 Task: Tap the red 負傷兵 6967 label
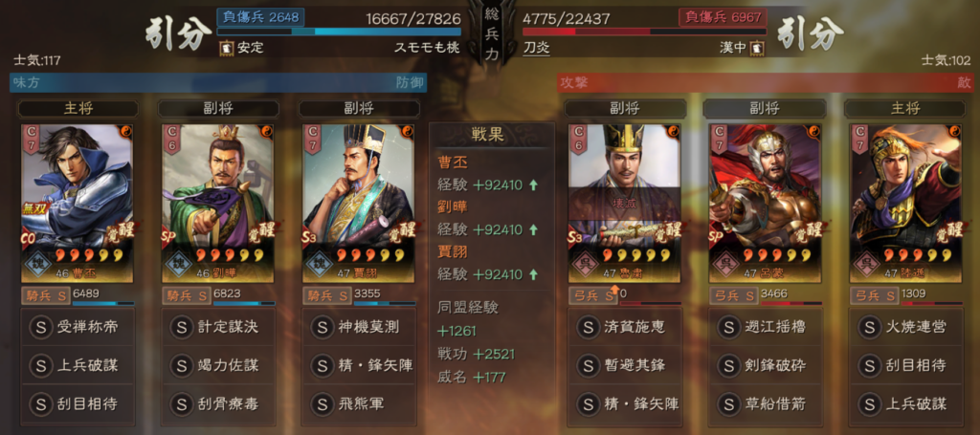(723, 17)
